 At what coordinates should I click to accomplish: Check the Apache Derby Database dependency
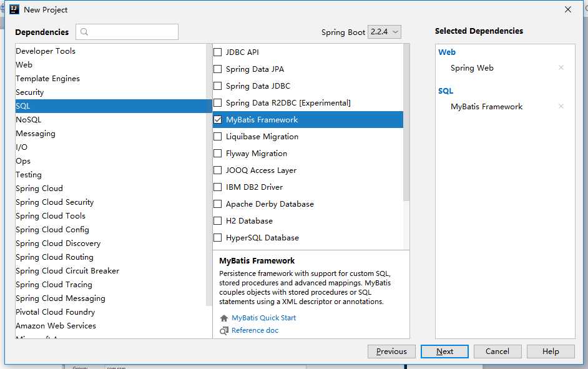click(217, 204)
